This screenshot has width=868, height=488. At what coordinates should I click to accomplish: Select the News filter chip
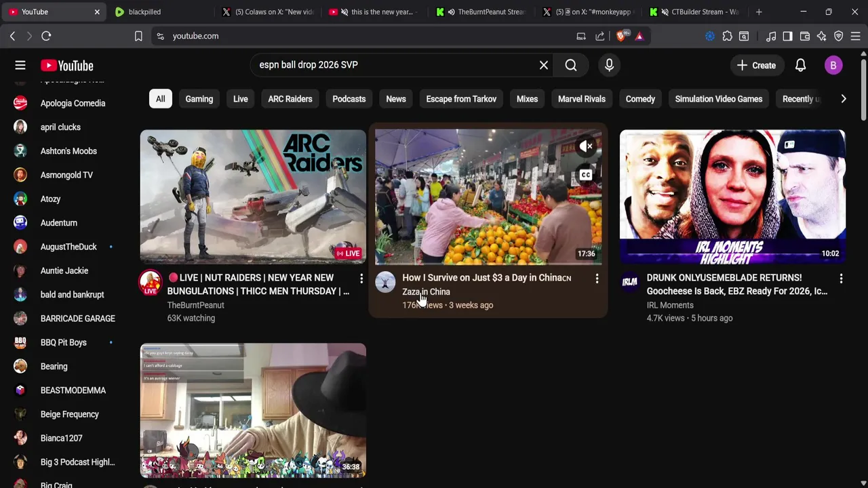click(396, 99)
